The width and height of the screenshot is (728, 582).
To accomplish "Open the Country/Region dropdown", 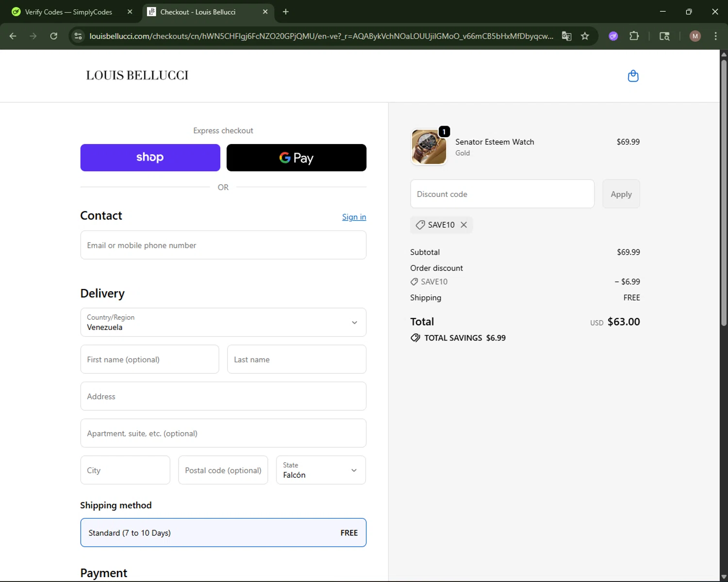I will point(223,322).
